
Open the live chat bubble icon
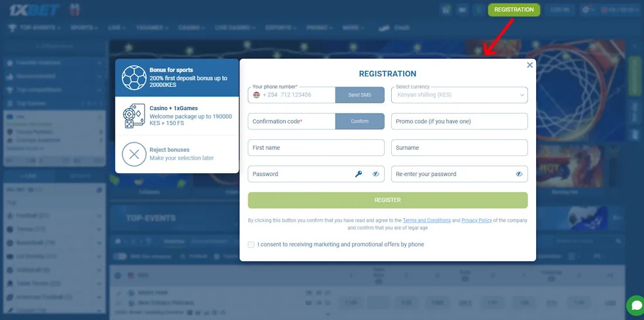635,306
